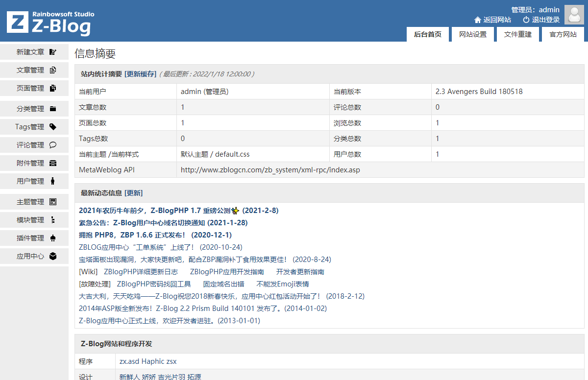
Task: Click admin avatar thumbnail
Action: tap(574, 15)
